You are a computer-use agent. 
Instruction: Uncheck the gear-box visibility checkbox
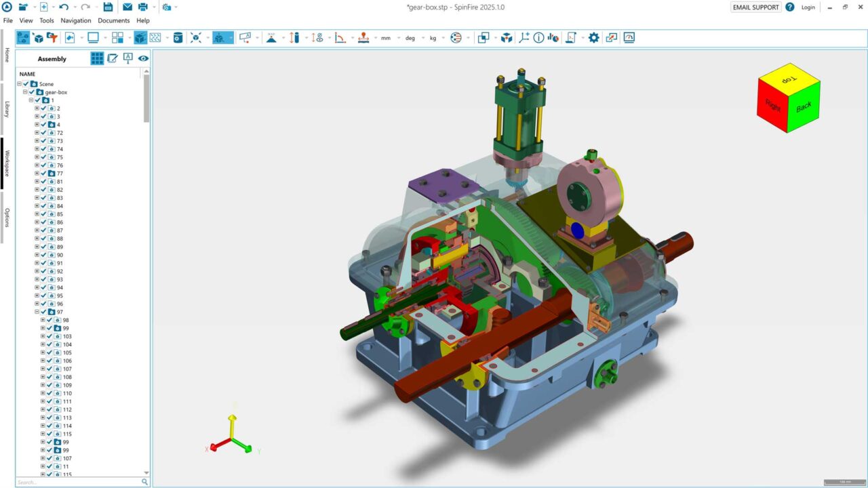click(x=31, y=92)
